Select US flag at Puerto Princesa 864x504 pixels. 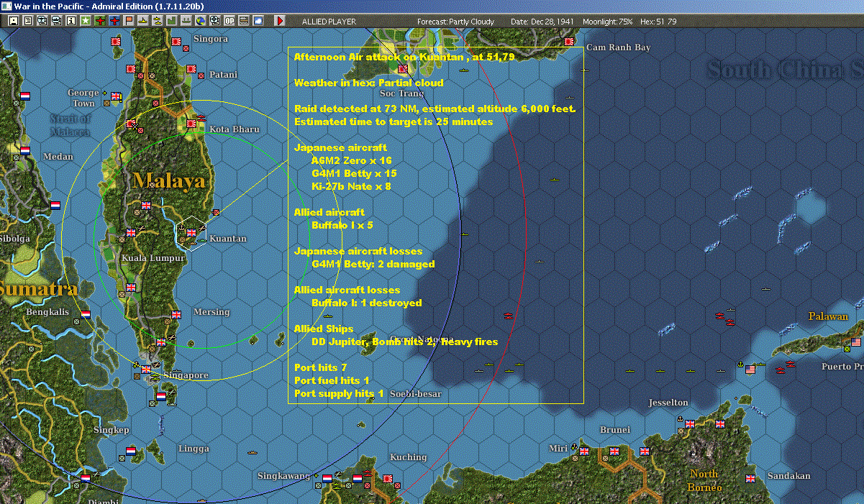pyautogui.click(x=856, y=342)
